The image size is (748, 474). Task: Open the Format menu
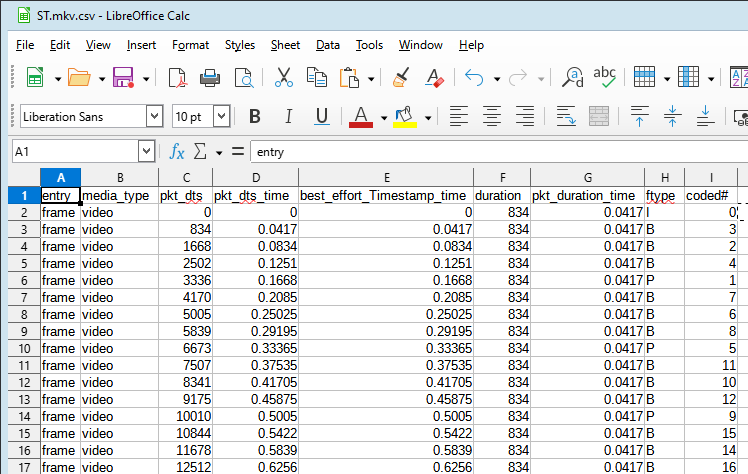pos(190,45)
